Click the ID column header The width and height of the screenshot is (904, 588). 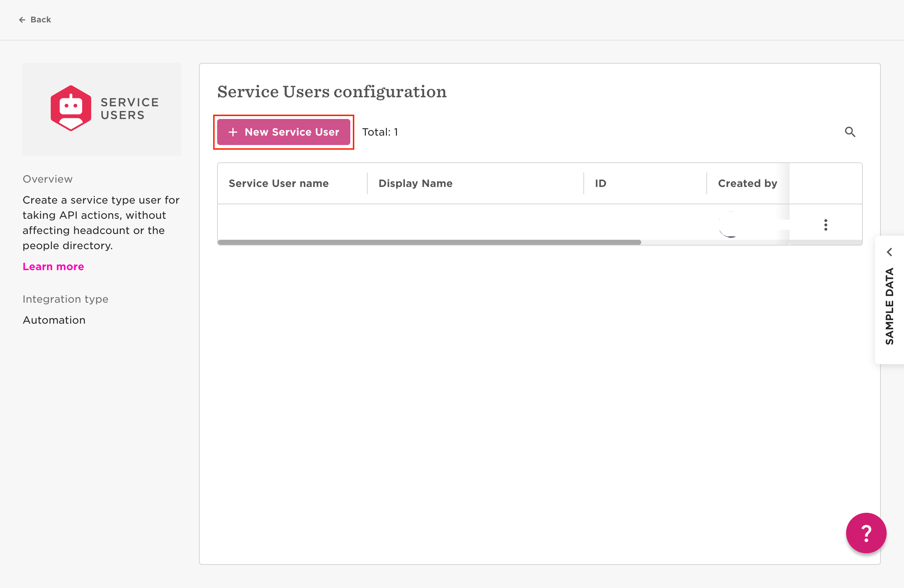point(600,183)
